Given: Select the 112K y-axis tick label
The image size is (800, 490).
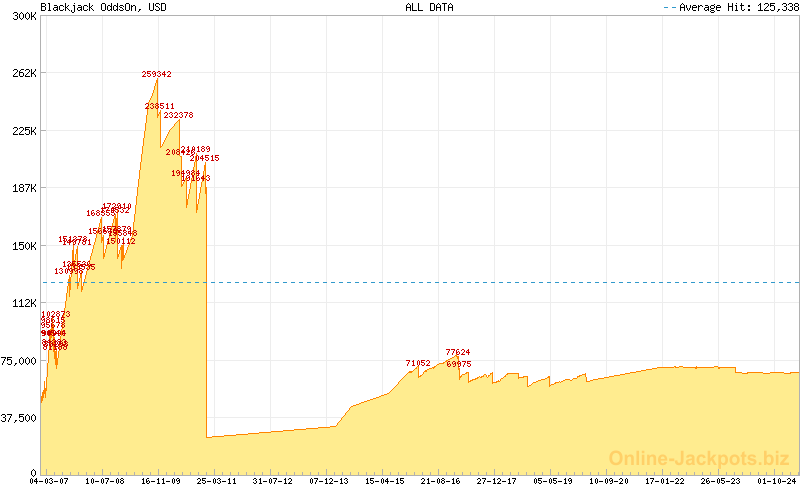Looking at the screenshot, I should [x=23, y=303].
